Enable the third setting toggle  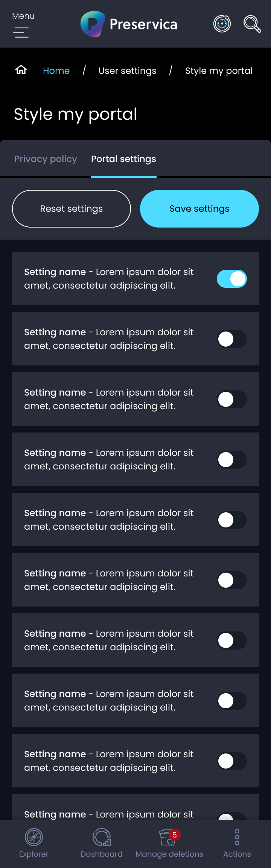[x=232, y=399]
